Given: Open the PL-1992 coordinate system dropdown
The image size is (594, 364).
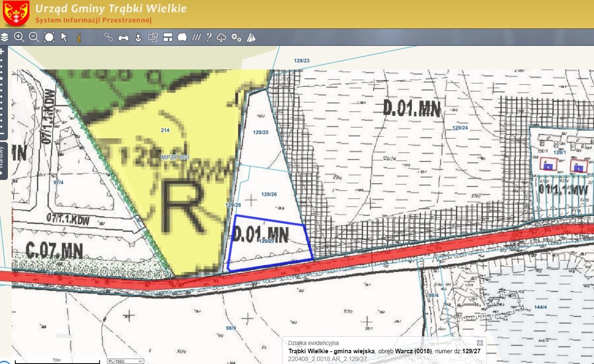Looking at the screenshot, I should click(125, 361).
